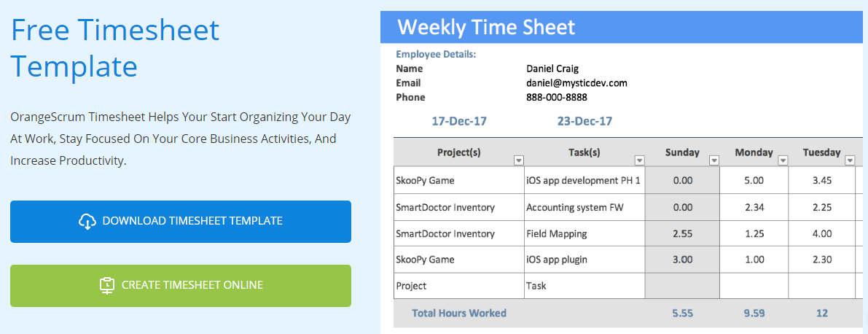Screen dimensions: 868x334
Task: Select Total Hours Worked Sunday value 5.55
Action: pos(683,313)
